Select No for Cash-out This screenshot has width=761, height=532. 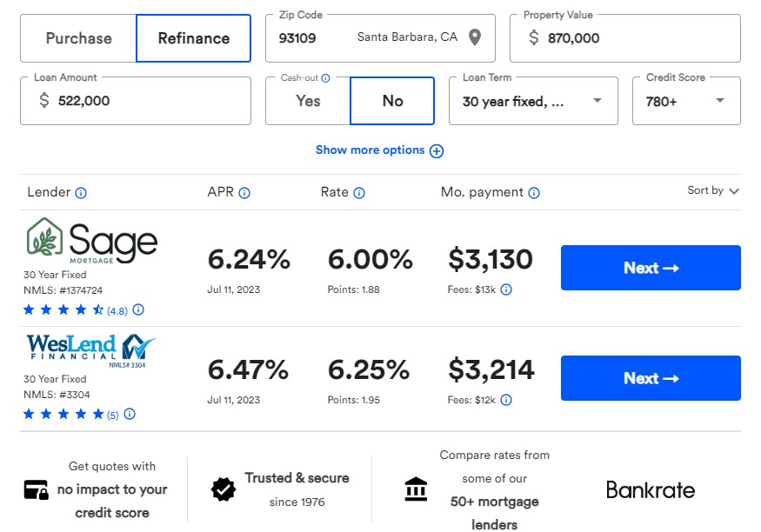[x=392, y=101]
